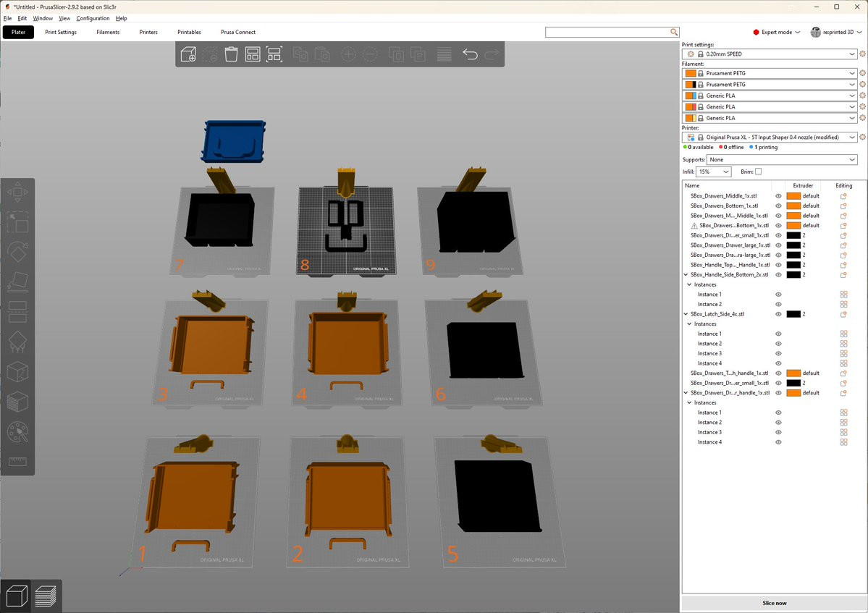Select the Paint-on supports tool
Image resolution: width=868 pixels, height=613 pixels.
[x=17, y=342]
